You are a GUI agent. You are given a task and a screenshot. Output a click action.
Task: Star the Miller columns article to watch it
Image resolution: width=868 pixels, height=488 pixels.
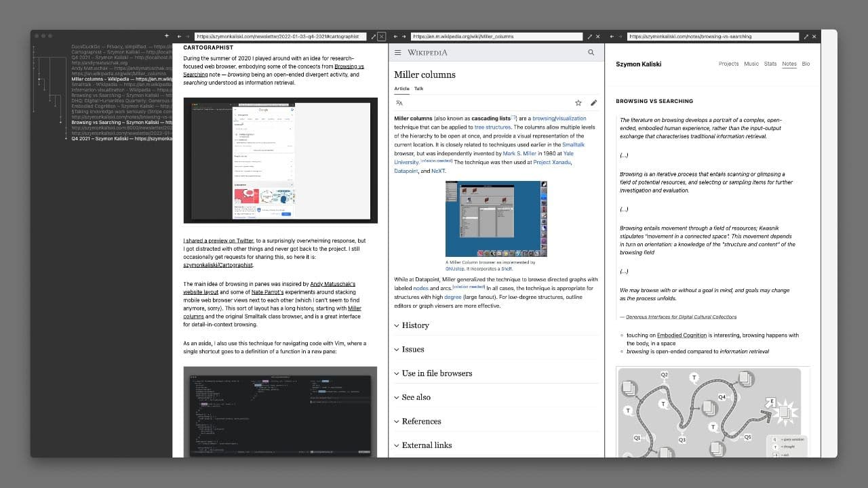[x=578, y=103]
